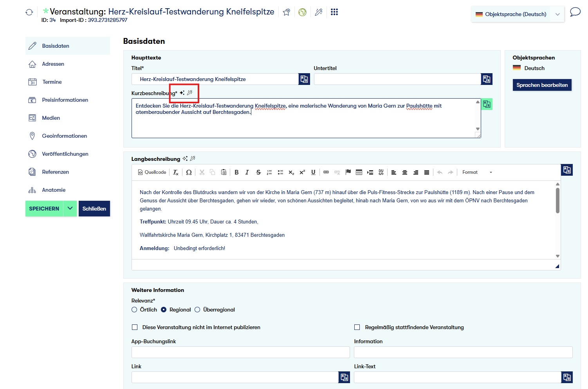Open the speech bubble comments icon
The image size is (588, 389).
coord(575,12)
